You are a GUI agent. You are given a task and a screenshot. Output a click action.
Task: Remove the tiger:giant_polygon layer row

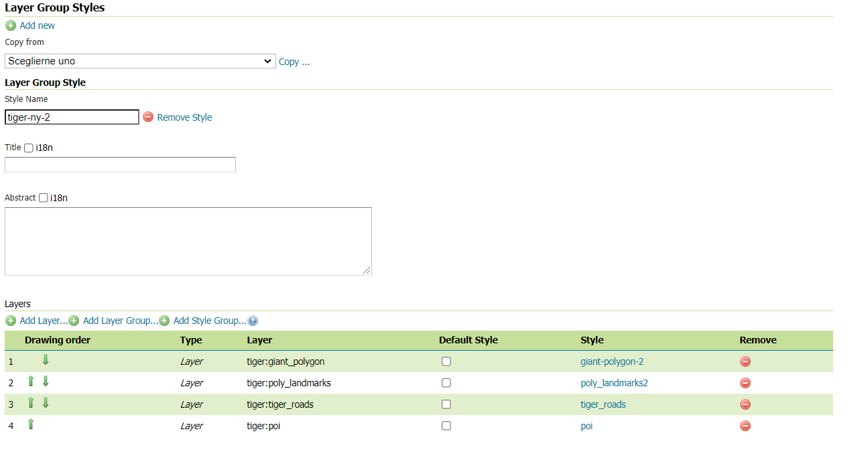tap(745, 361)
